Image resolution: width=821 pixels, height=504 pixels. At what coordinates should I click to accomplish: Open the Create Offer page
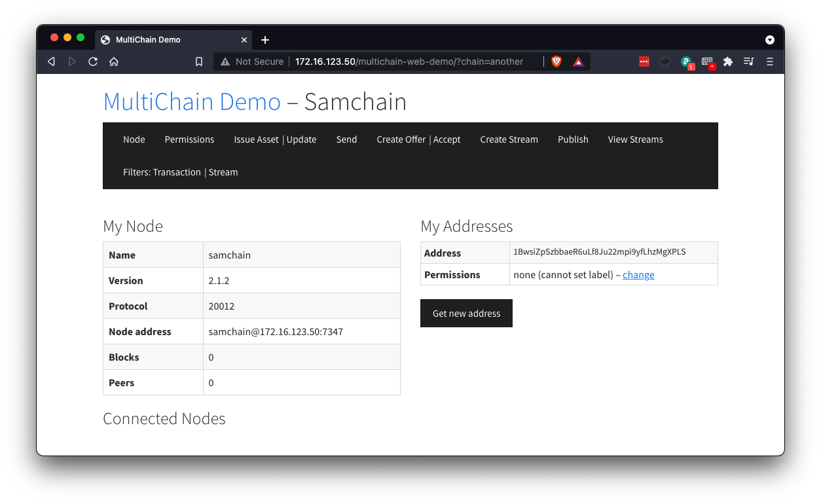401,139
